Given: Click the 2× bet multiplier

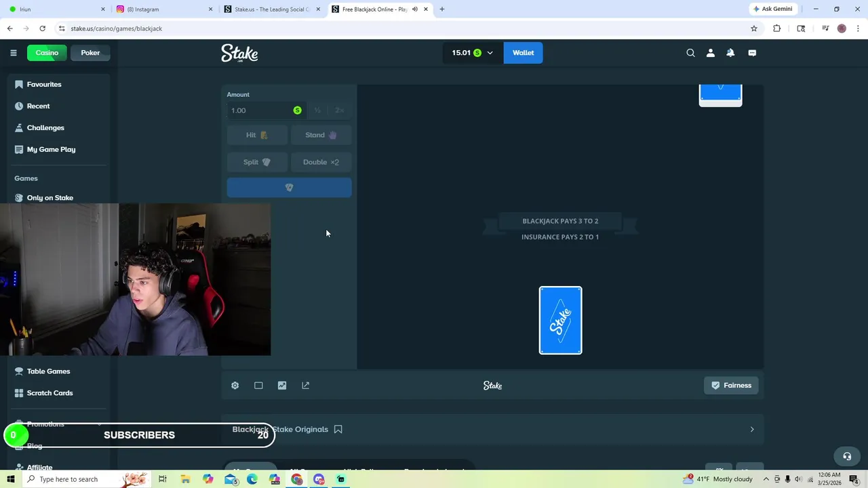Looking at the screenshot, I should [x=340, y=110].
